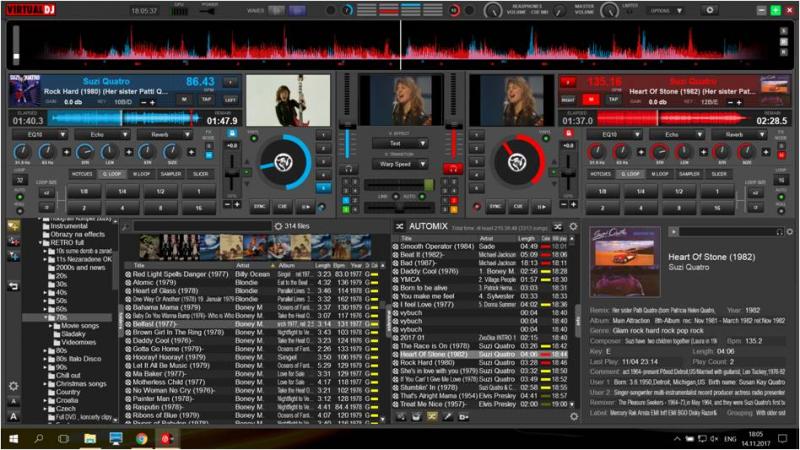Click the right deck play/pause button
This screenshot has width=800, height=450.
541,207
